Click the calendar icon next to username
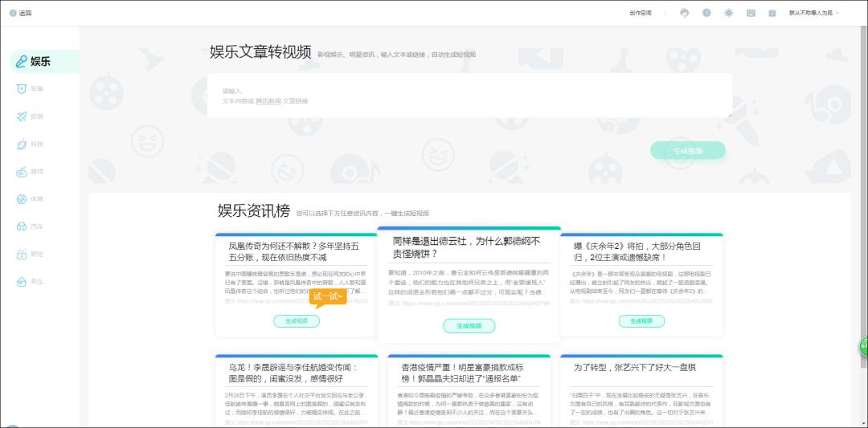Viewport: 868px width, 428px height. (772, 13)
